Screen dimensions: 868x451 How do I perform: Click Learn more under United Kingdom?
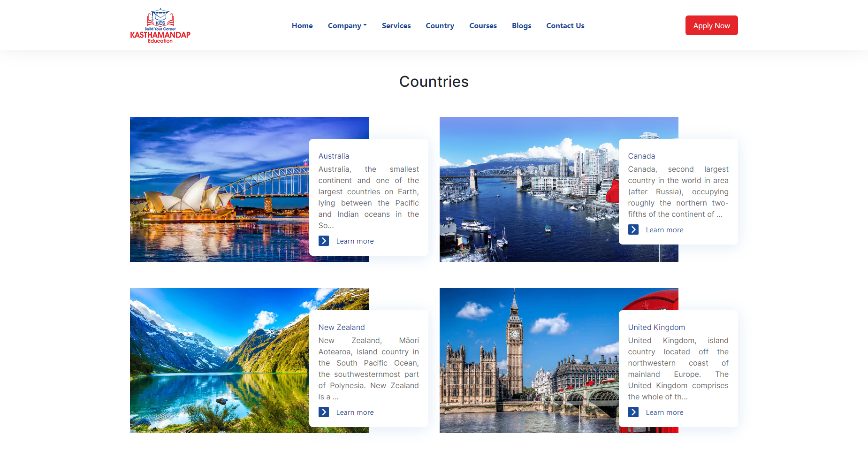click(x=664, y=412)
